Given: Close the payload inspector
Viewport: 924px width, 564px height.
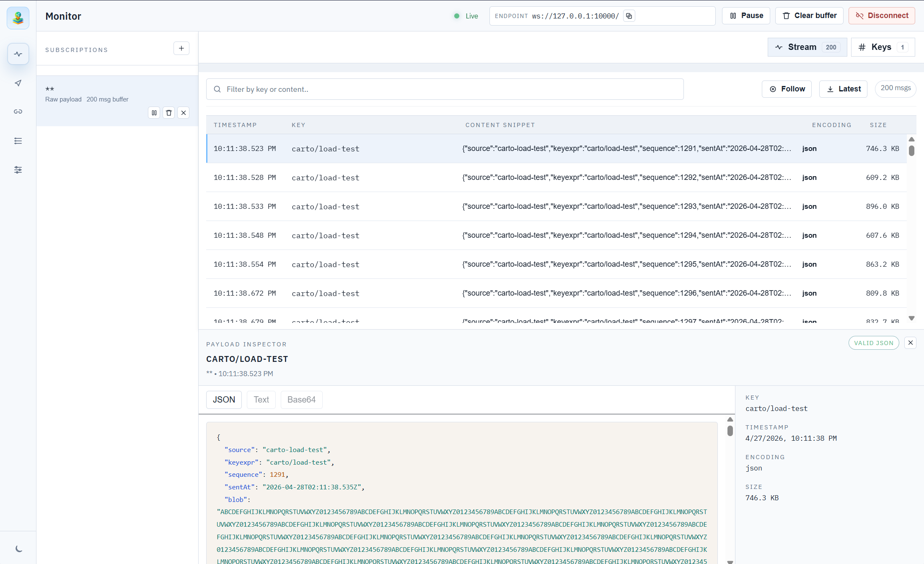Looking at the screenshot, I should pyautogui.click(x=911, y=343).
